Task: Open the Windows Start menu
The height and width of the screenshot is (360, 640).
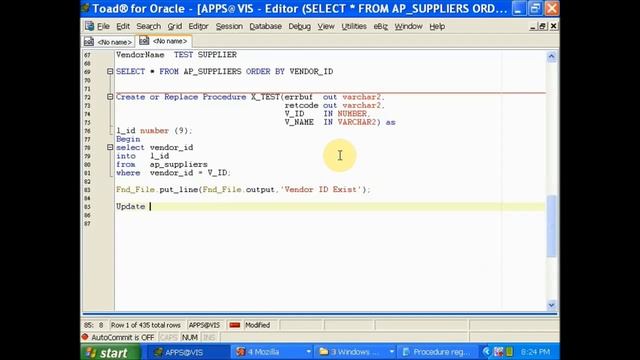Action: click(111, 352)
